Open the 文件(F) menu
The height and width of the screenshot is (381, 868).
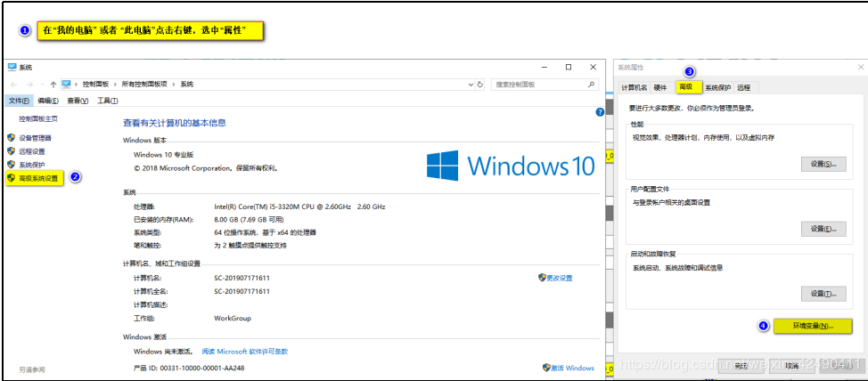pyautogui.click(x=19, y=101)
